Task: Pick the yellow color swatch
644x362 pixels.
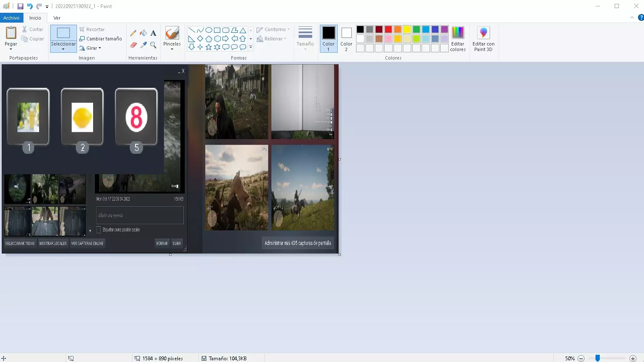Action: point(407,29)
